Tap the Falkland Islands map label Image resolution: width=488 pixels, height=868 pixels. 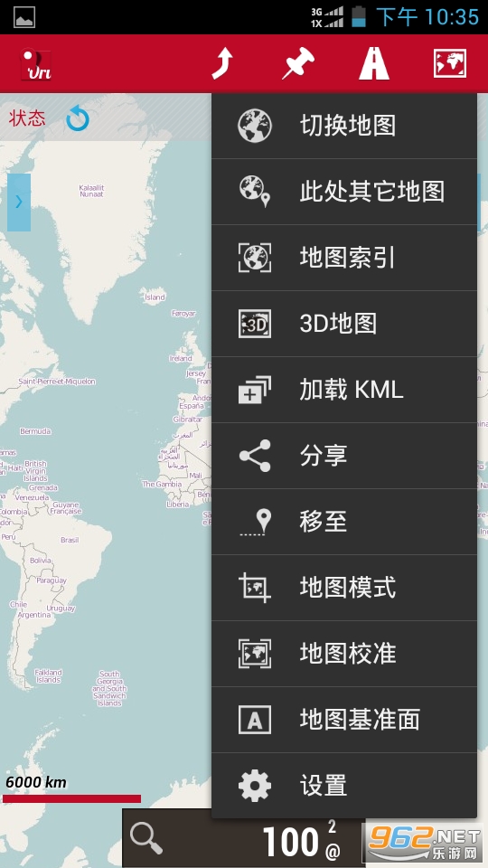[49, 676]
